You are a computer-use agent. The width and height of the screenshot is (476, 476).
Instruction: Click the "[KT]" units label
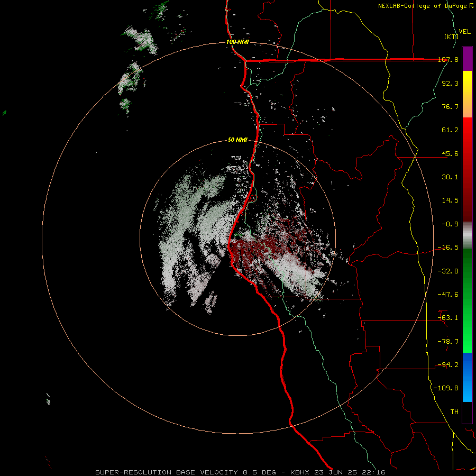coord(451,36)
